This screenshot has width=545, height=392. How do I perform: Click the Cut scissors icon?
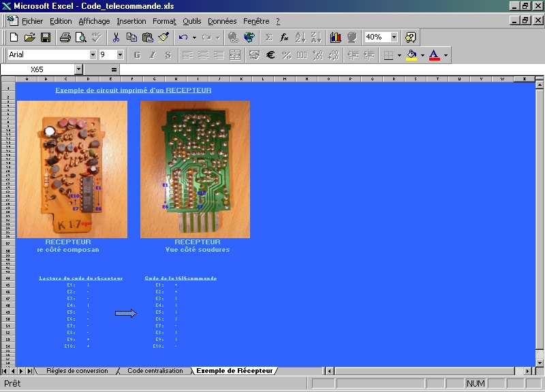(x=116, y=37)
